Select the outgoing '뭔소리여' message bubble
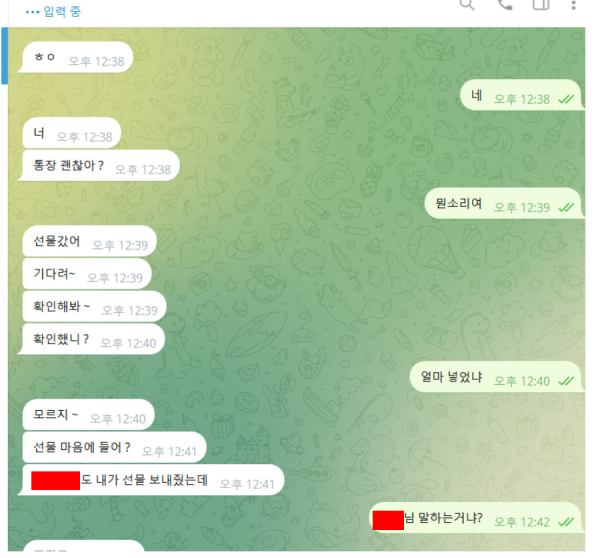594x558 pixels. pyautogui.click(x=505, y=203)
